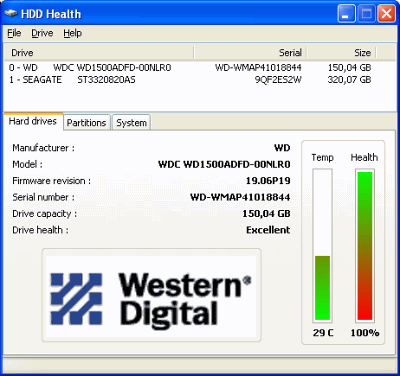This screenshot has height=376, width=400.
Task: Open the Drive menu
Action: click(42, 33)
